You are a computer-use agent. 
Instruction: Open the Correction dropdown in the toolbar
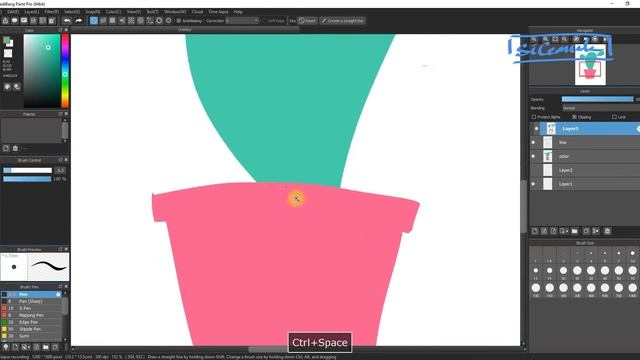(x=242, y=20)
